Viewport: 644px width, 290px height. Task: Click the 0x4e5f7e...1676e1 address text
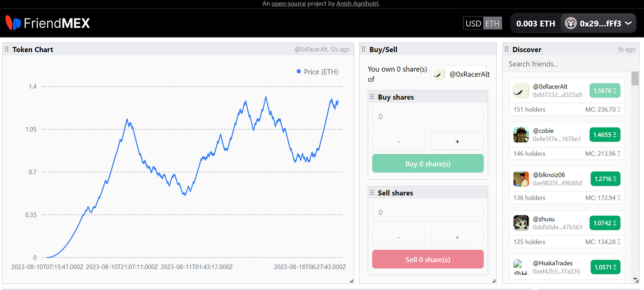(x=557, y=139)
